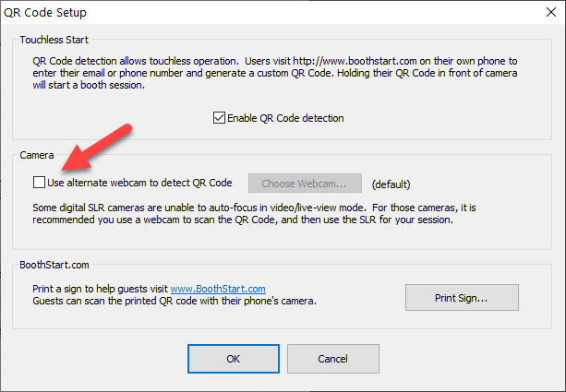Click the BoothStart.com group heading
Screen dimensions: 566x392
(x=54, y=265)
